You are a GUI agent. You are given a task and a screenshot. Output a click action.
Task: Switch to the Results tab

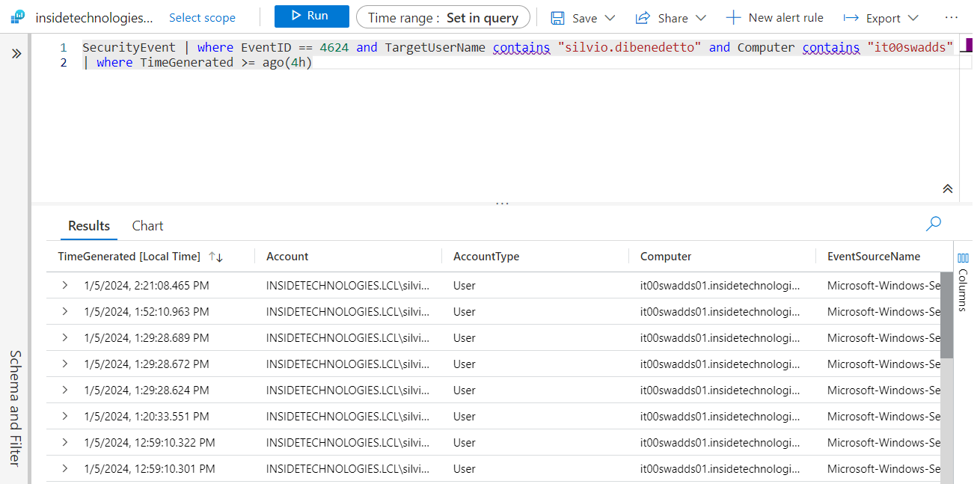89,225
